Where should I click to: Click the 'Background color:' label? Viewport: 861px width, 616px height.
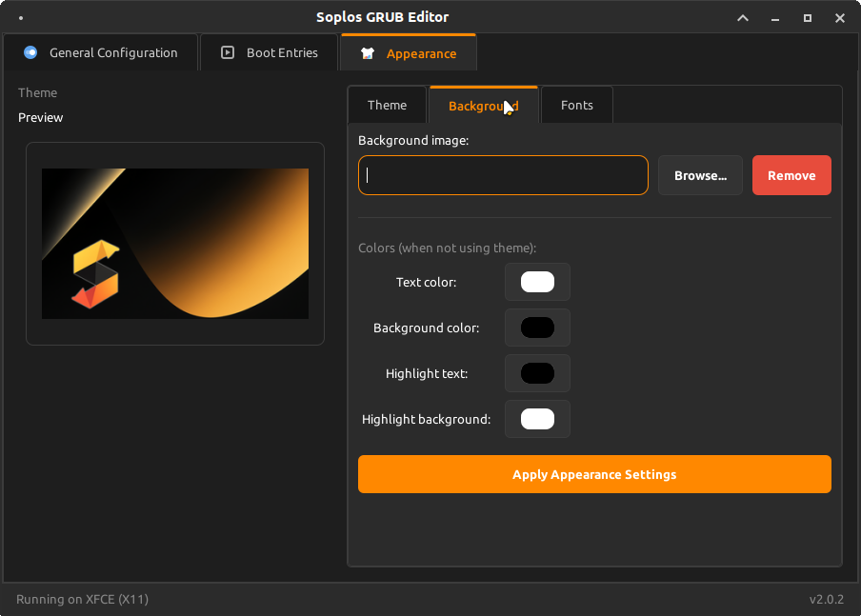tap(426, 328)
